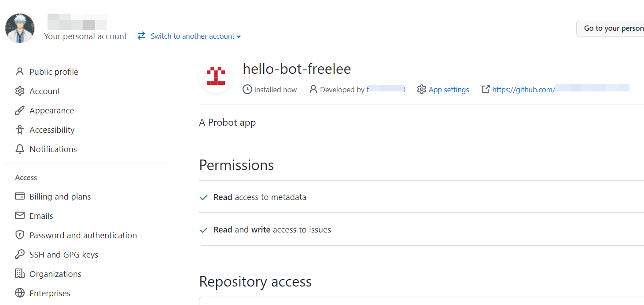Viewport: 644px width, 305px height.
Task: Open App settings for hello-bot-freelee
Action: coord(449,89)
